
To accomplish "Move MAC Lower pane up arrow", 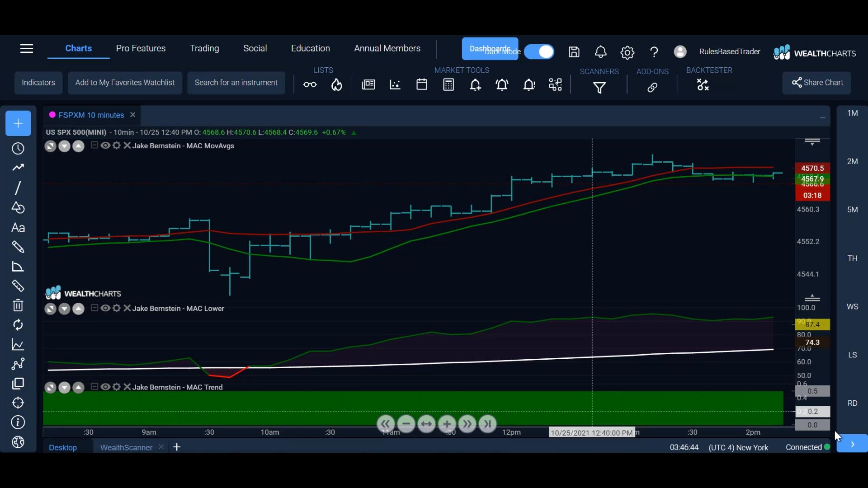I will (78, 309).
